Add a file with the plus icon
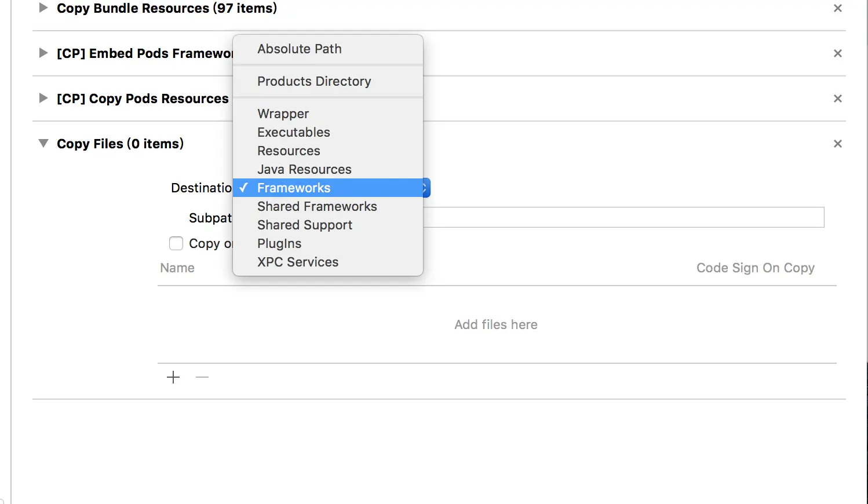 [173, 378]
